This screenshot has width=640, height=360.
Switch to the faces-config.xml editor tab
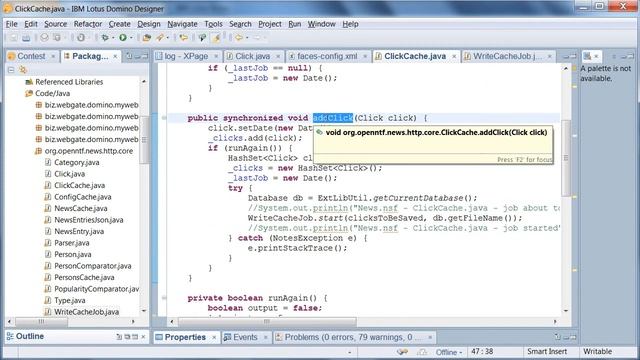[x=327, y=56]
